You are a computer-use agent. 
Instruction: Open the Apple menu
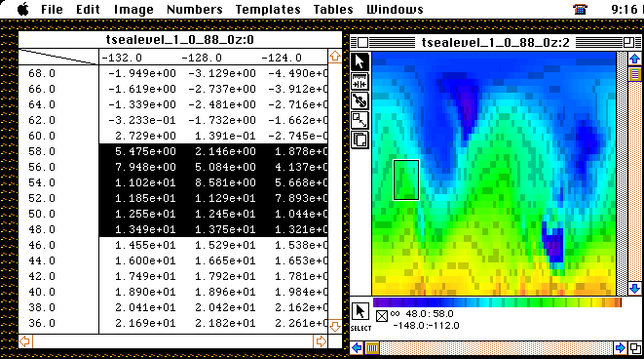(x=23, y=9)
